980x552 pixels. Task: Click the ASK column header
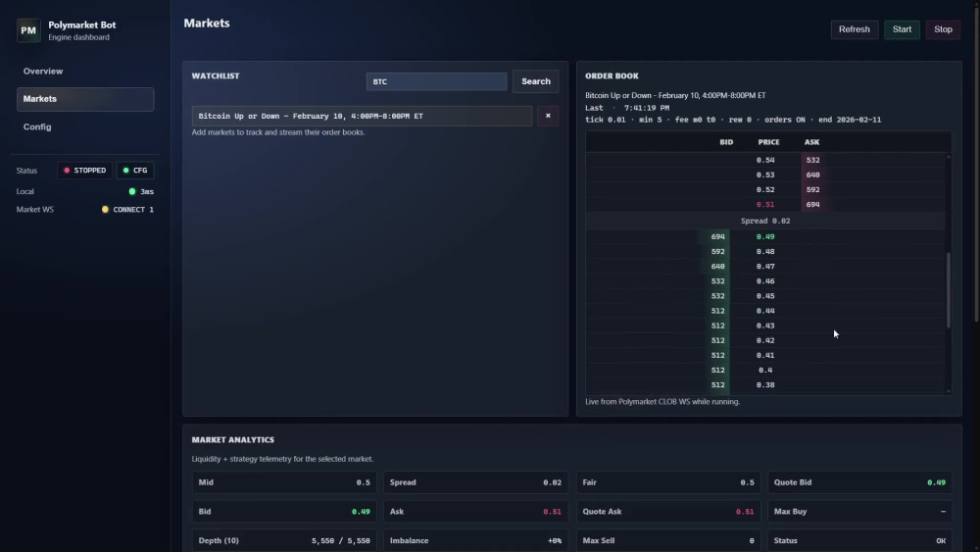click(811, 142)
